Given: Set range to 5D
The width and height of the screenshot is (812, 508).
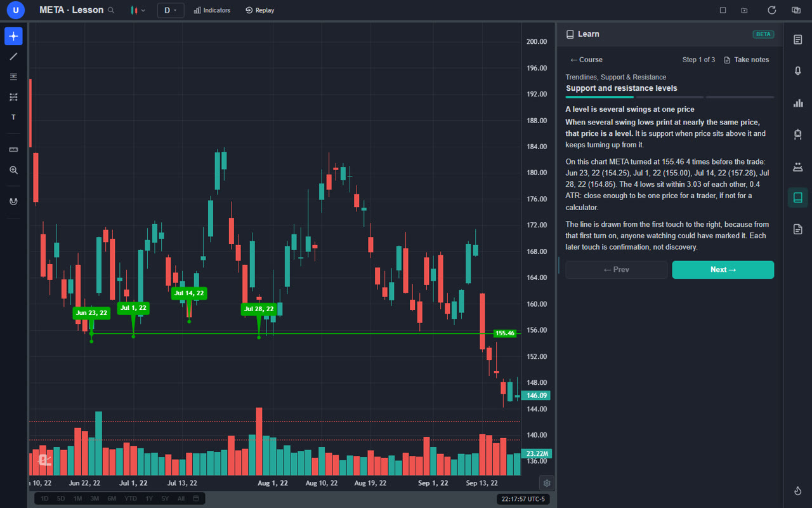Looking at the screenshot, I should [61, 498].
